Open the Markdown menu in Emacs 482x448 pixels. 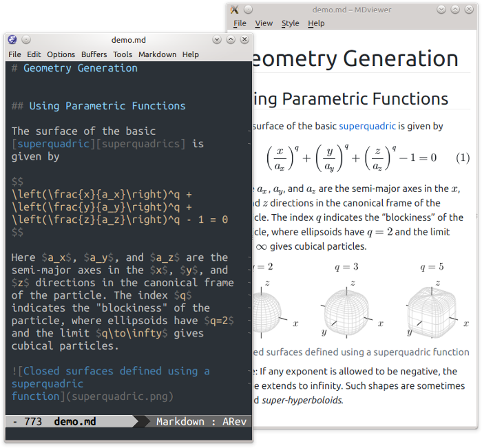(x=158, y=54)
